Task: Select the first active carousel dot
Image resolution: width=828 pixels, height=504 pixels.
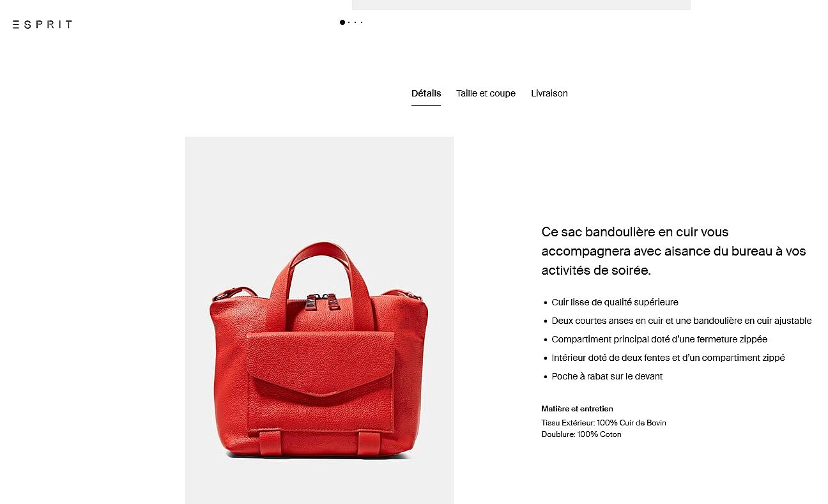Action: [x=342, y=22]
